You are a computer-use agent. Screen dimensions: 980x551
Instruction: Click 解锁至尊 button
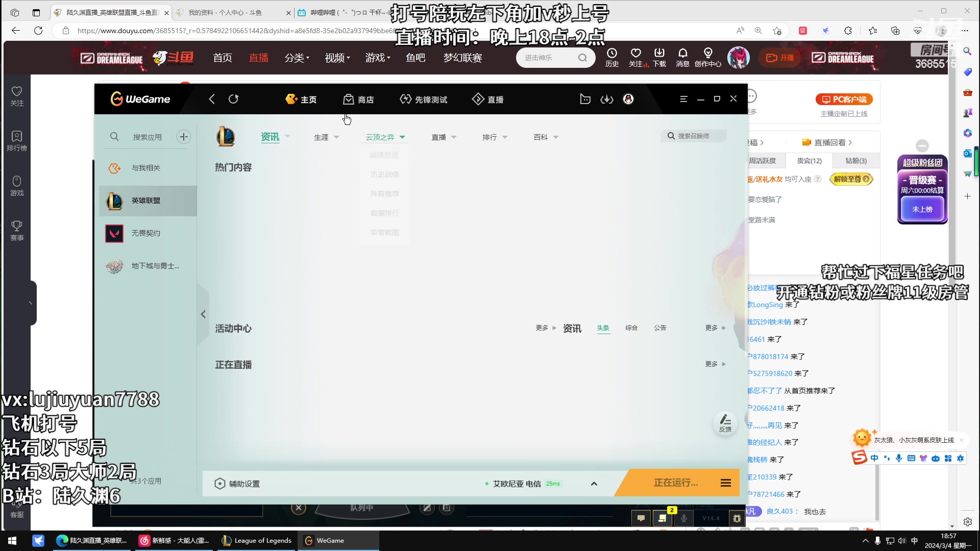tap(851, 179)
